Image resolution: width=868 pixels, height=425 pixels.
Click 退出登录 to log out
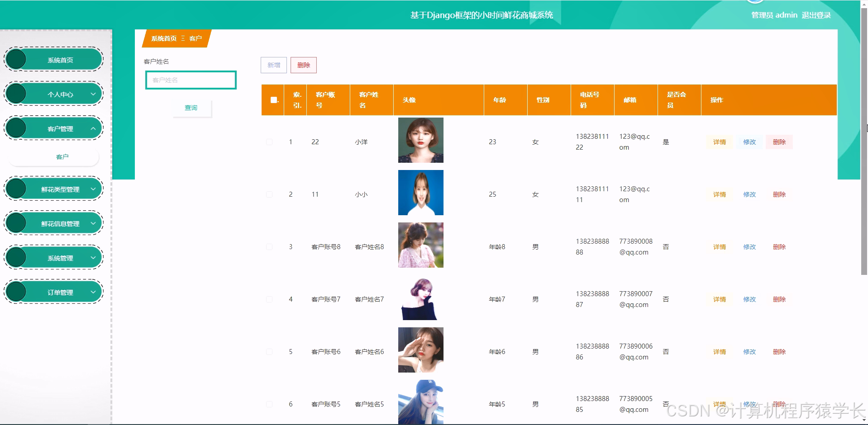tap(816, 15)
